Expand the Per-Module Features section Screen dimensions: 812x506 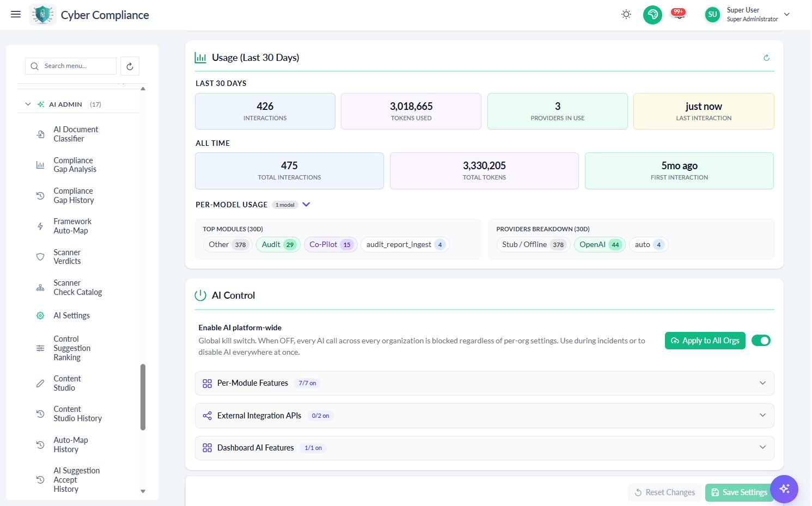484,384
